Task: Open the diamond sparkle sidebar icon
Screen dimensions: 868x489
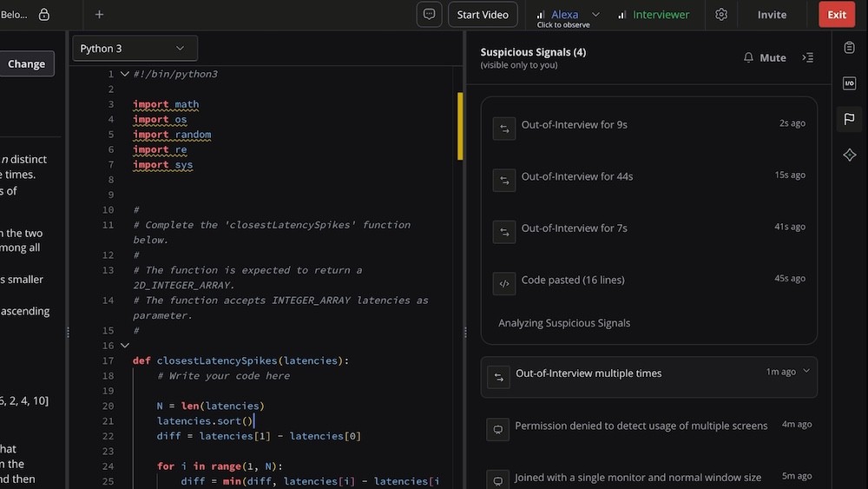Action: (849, 155)
